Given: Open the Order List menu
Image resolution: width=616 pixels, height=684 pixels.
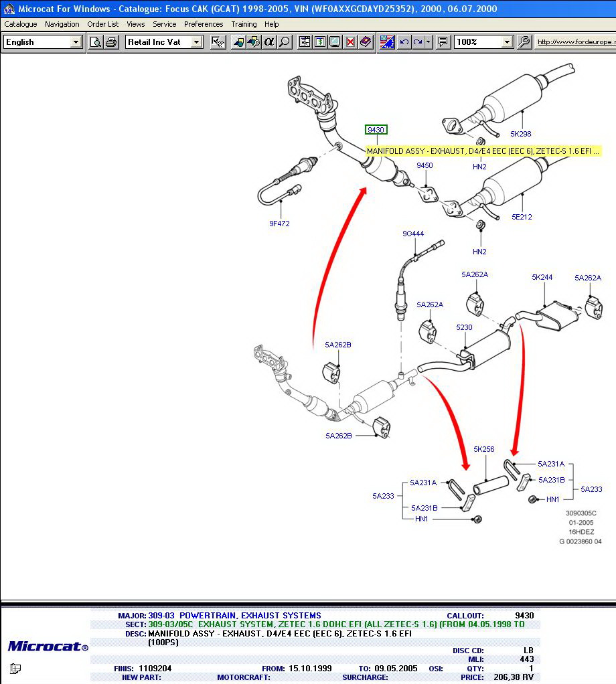Looking at the screenshot, I should click(x=102, y=24).
